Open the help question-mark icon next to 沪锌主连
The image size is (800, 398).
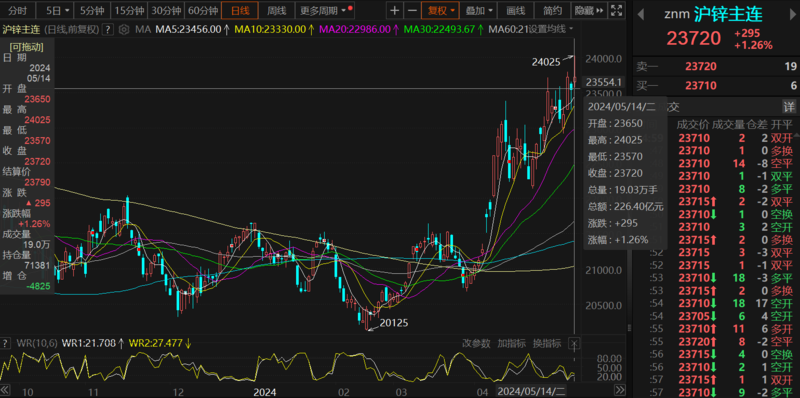108,29
